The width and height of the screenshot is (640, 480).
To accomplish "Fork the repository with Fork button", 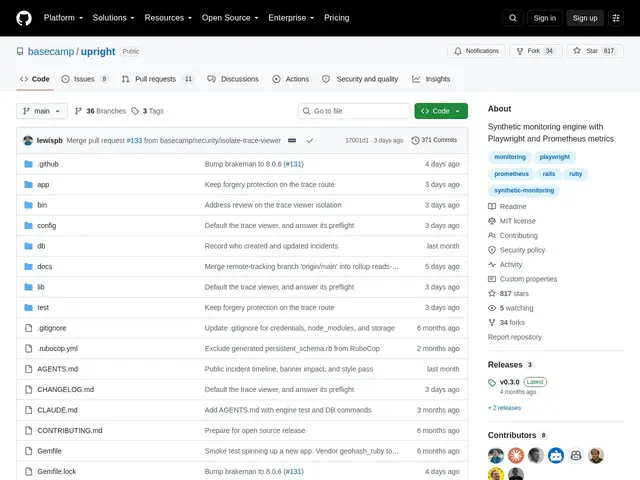I will 536,51.
